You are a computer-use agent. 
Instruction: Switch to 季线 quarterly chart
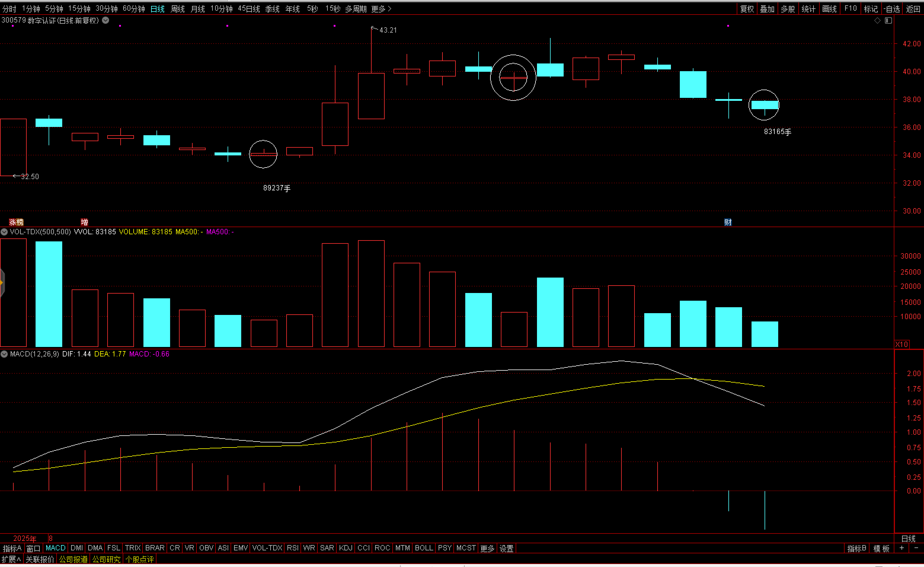273,9
